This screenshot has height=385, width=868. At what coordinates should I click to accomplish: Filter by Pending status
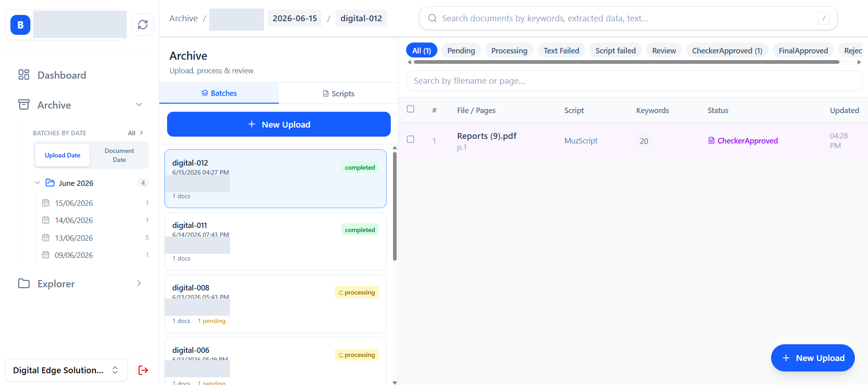461,51
